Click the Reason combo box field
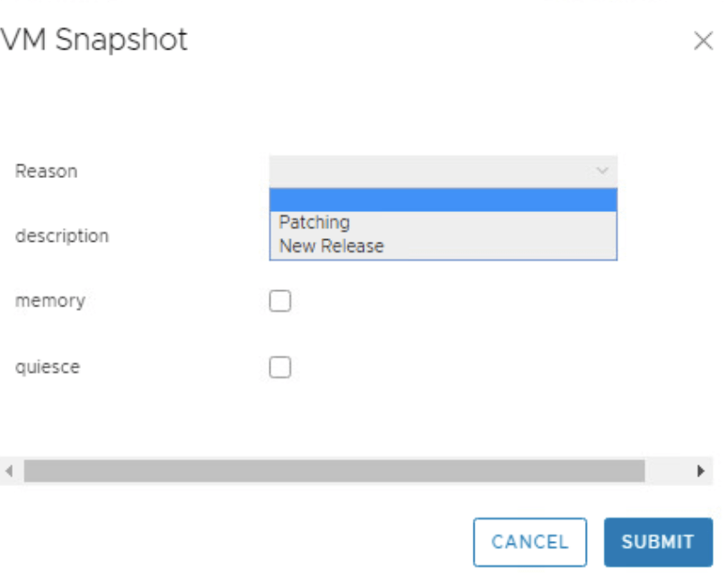Screen dimensions: 728x577 (431, 171)
